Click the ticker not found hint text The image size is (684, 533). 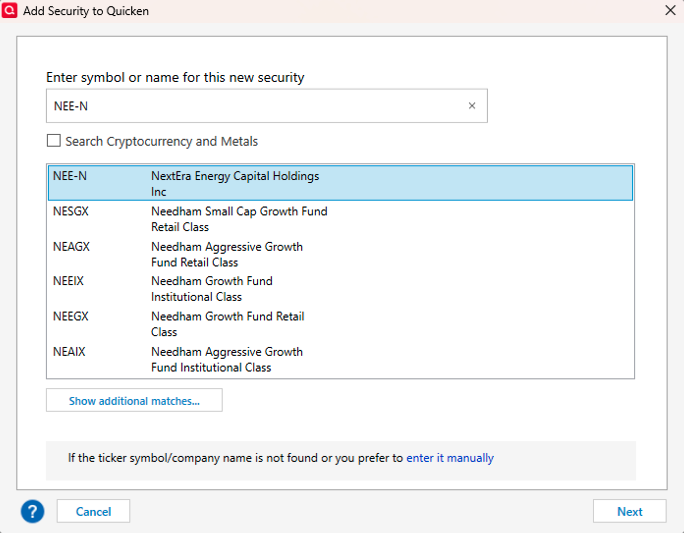click(x=235, y=458)
